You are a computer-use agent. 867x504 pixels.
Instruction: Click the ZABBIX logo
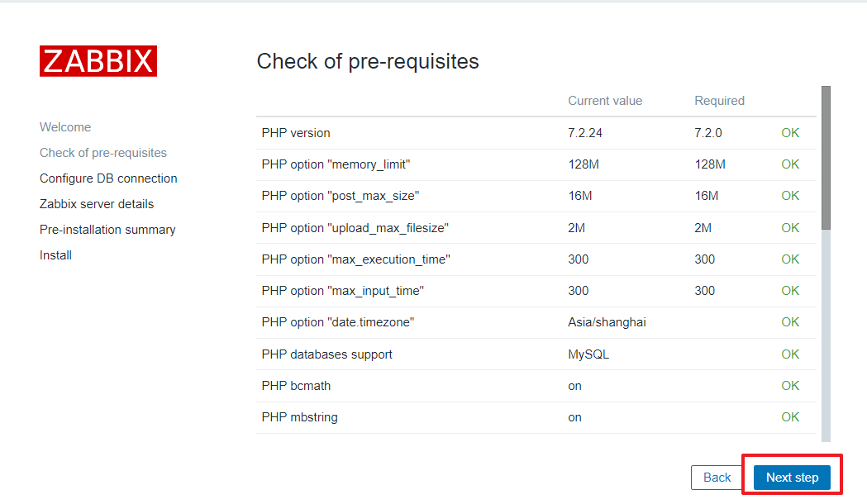point(98,62)
